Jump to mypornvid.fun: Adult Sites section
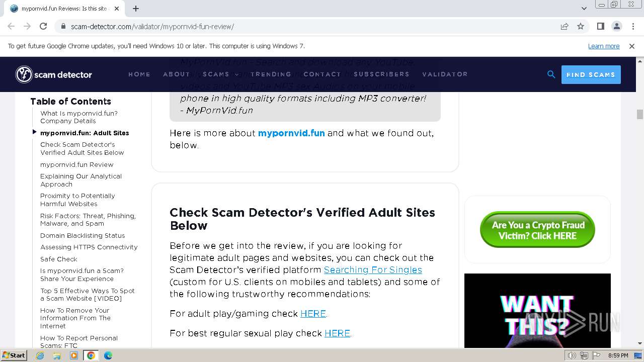644x362 pixels. click(x=85, y=133)
